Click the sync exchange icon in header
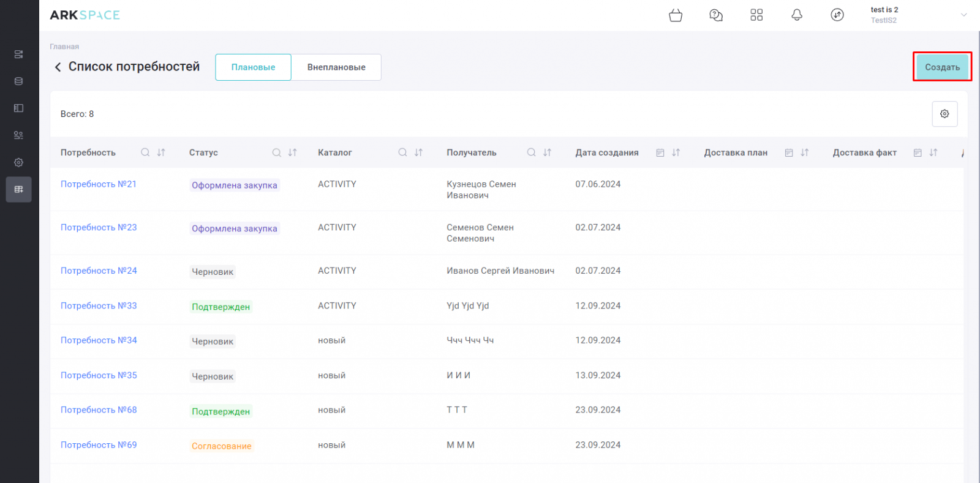The height and width of the screenshot is (483, 980). (837, 15)
